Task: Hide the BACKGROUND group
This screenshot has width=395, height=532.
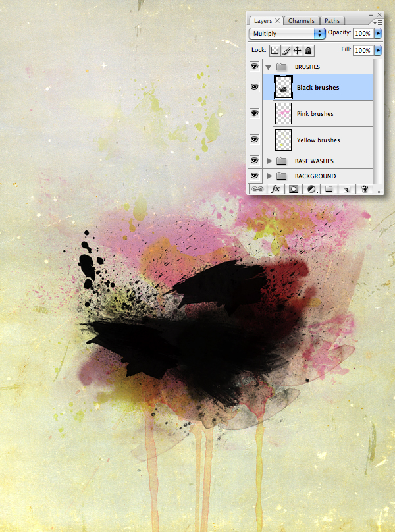Action: (254, 176)
